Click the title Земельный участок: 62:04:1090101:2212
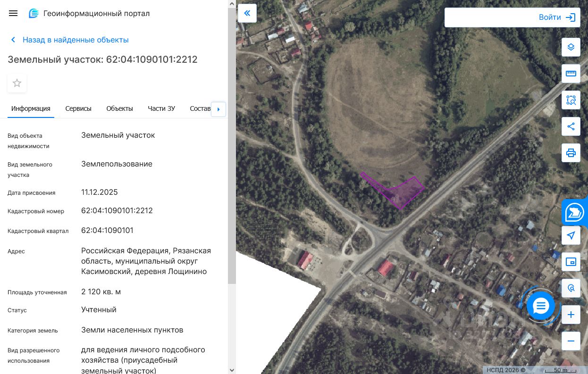This screenshot has width=588, height=374. [102, 59]
